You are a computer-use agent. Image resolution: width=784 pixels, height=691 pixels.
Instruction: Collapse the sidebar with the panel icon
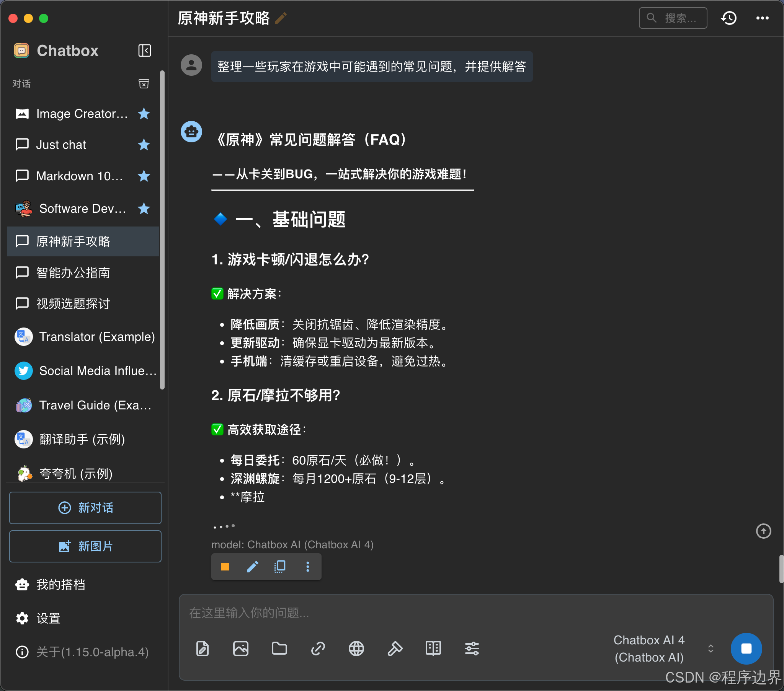pyautogui.click(x=145, y=51)
